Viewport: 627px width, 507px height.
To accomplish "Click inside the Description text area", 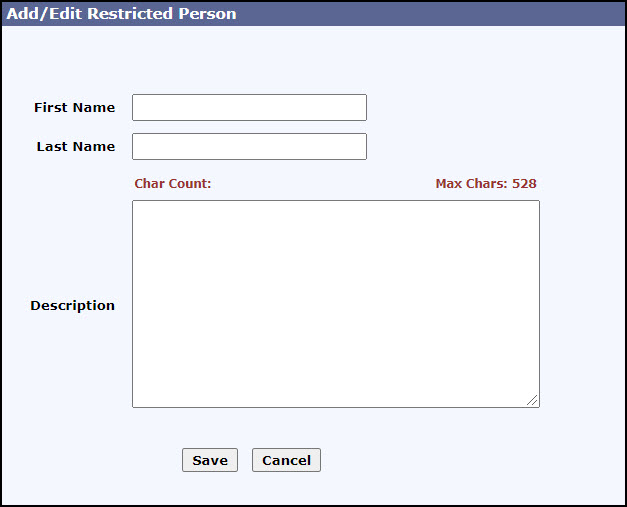I will tap(335, 303).
